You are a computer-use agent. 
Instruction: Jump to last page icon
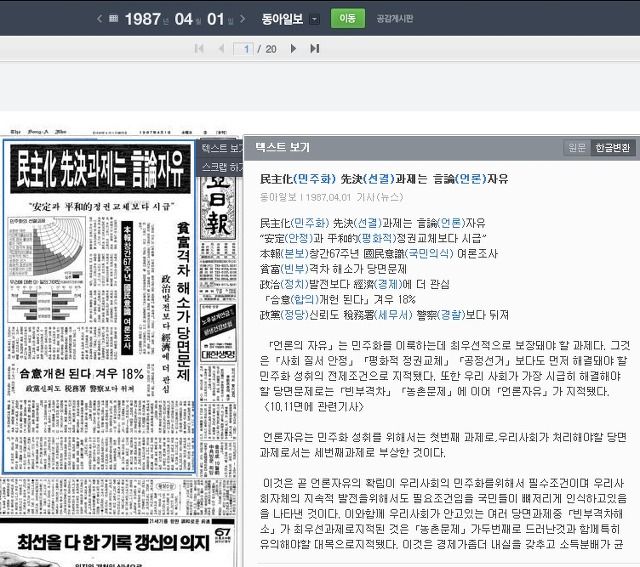pos(315,49)
